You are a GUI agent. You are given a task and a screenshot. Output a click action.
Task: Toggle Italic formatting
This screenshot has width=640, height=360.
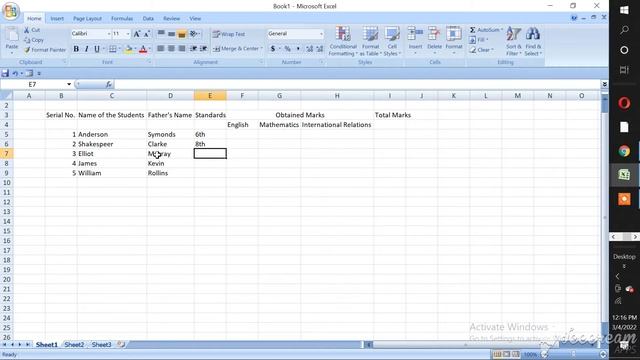coord(86,49)
